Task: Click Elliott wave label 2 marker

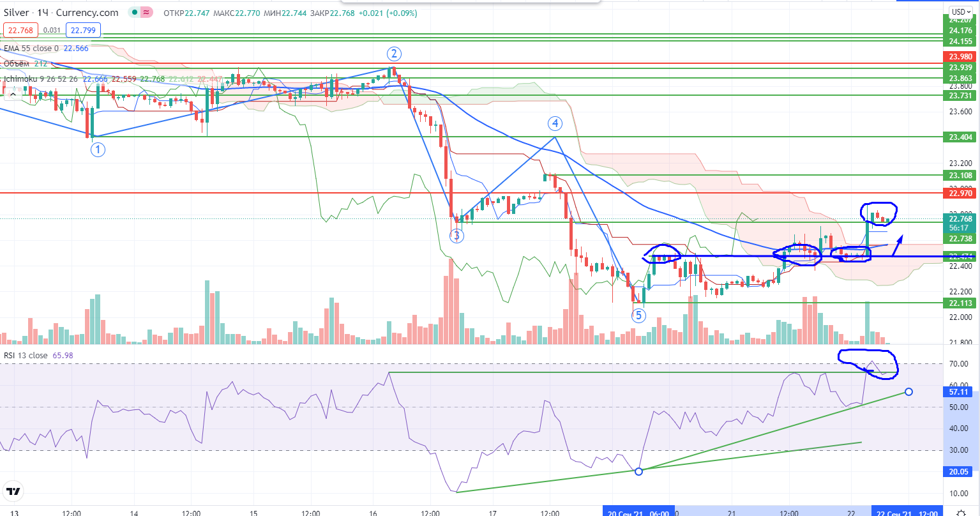Action: (x=395, y=53)
